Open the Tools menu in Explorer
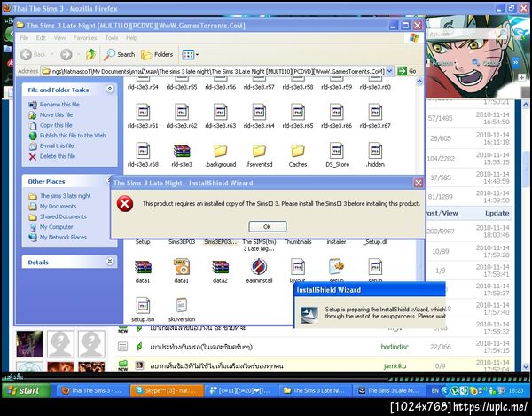This screenshot has height=416, width=532. 112,38
